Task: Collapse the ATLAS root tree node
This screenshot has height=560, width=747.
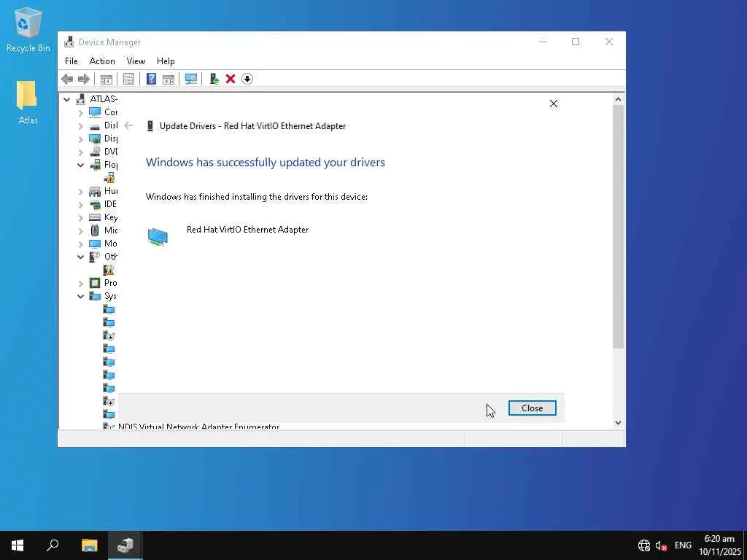Action: click(x=66, y=99)
